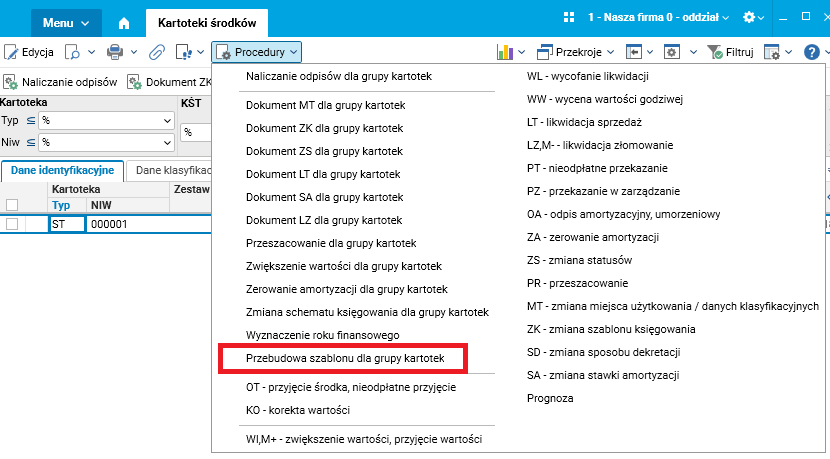Choose PT - nieodpłatne przekazanie
Image resolution: width=830 pixels, height=459 pixels.
[x=597, y=168]
